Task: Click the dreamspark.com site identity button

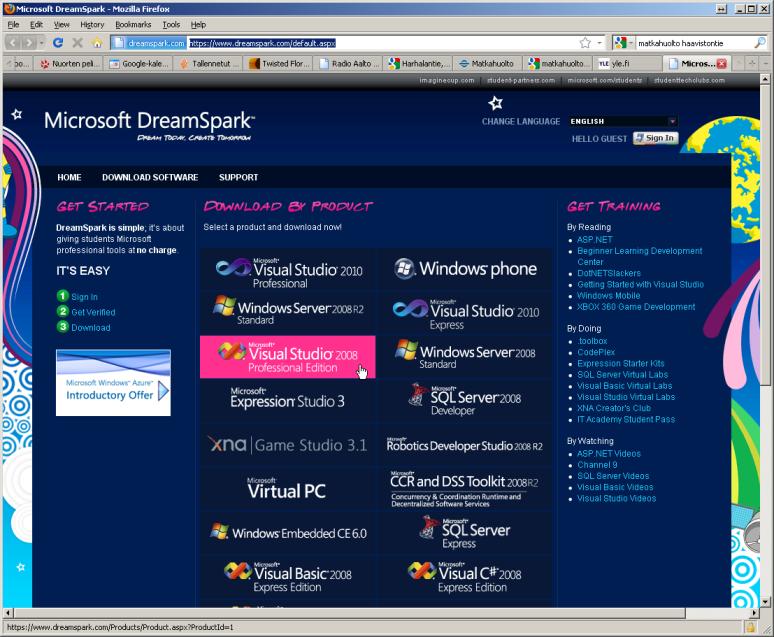Action: pyautogui.click(x=149, y=43)
